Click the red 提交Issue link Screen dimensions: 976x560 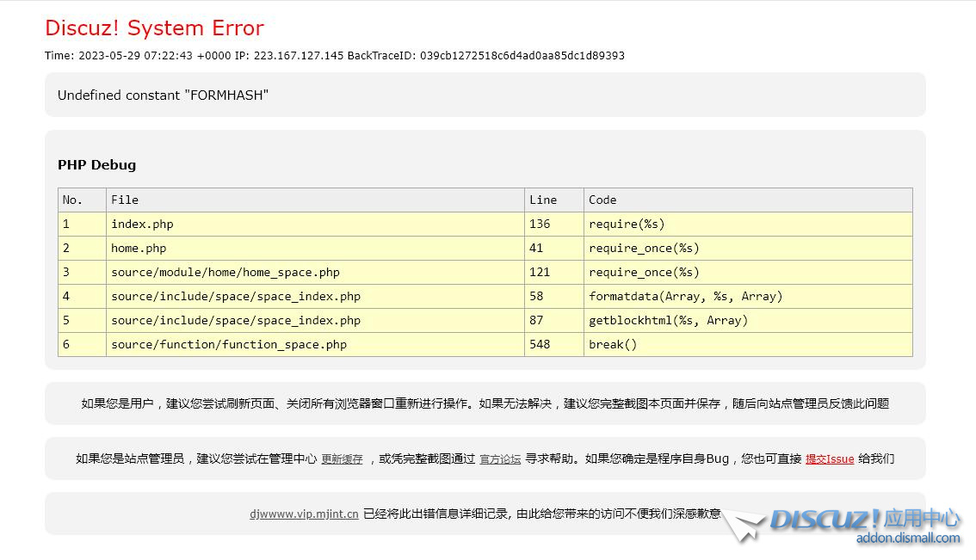(x=829, y=459)
